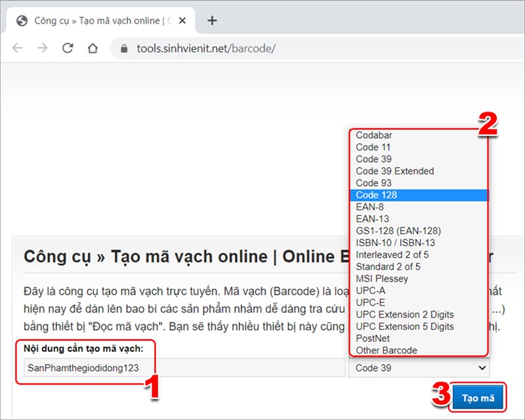Open the barcode format combo box
The image size is (525, 420).
419,368
